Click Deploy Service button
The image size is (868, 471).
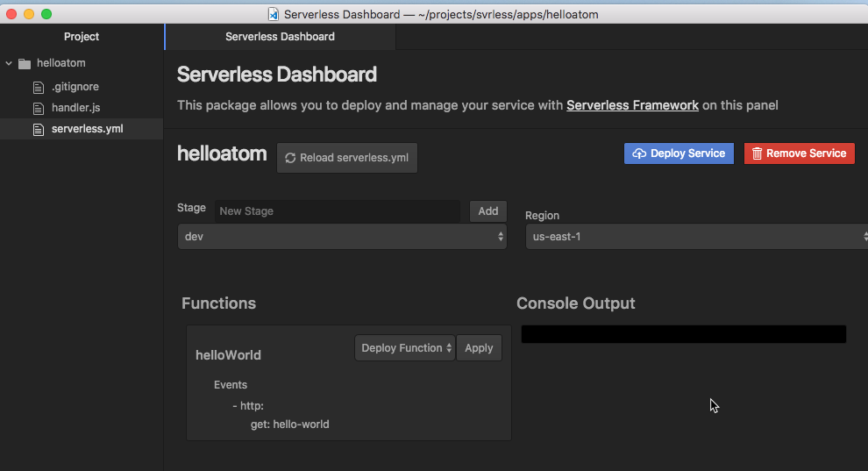pos(679,153)
